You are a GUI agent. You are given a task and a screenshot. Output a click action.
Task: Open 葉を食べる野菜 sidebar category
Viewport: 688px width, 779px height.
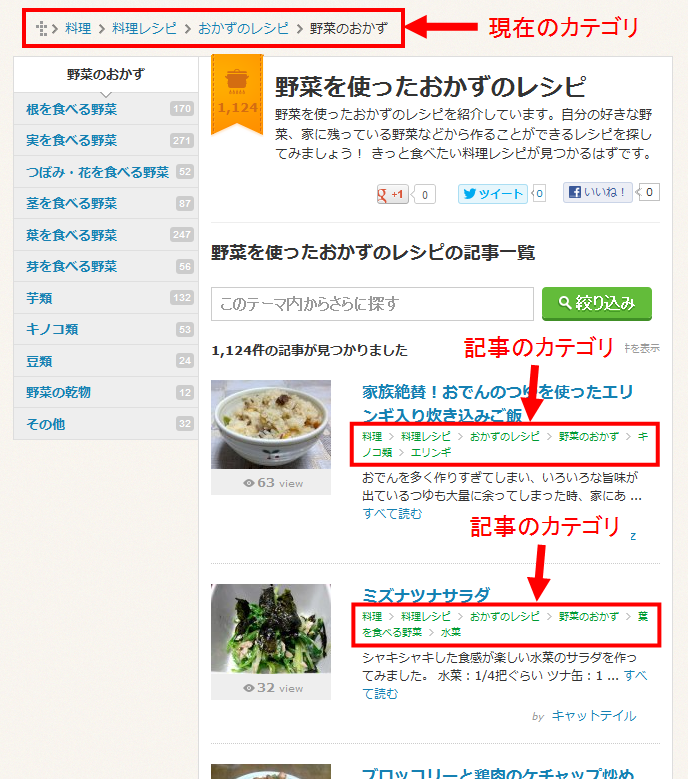tap(106, 235)
